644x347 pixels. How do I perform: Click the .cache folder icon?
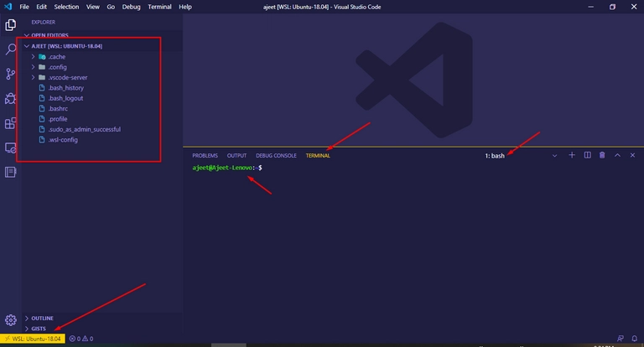coord(42,57)
